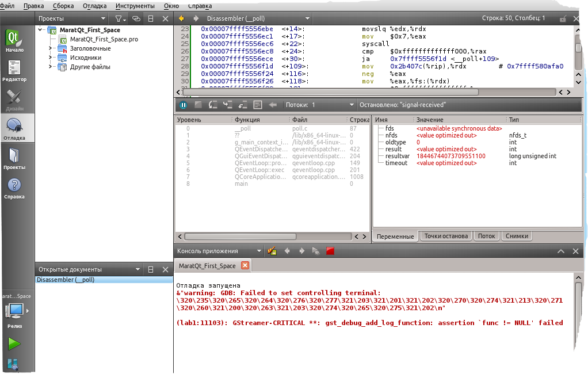This screenshot has width=588, height=374.
Task: Click the Step Over debugger icon
Action: tap(213, 105)
